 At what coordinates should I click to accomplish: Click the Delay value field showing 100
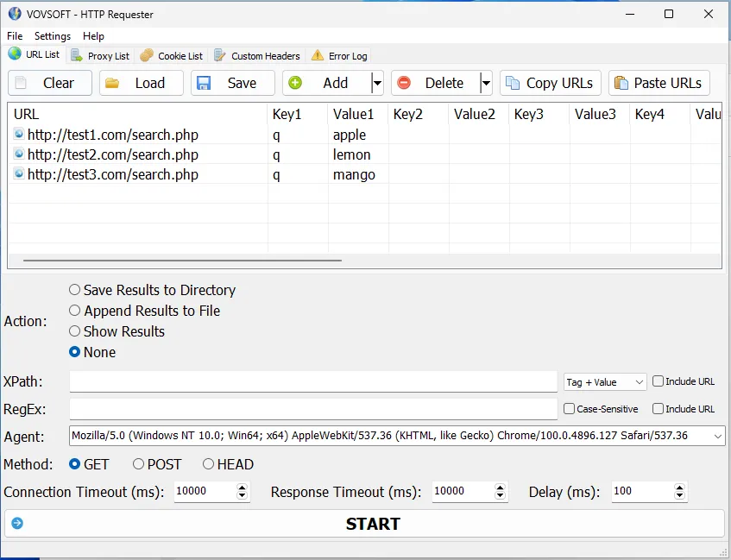click(x=642, y=492)
